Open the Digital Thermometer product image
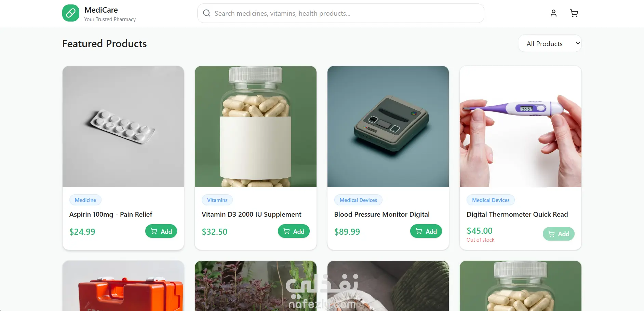Image resolution: width=644 pixels, height=311 pixels. [520, 127]
